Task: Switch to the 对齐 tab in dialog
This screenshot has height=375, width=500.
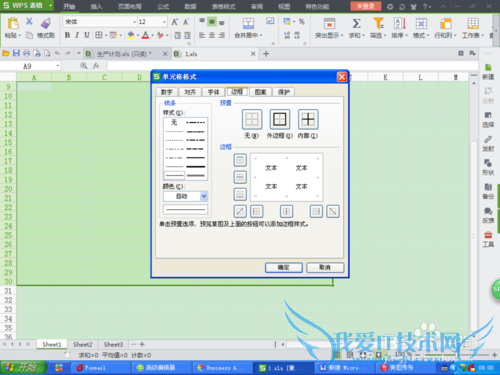Action: tap(190, 92)
